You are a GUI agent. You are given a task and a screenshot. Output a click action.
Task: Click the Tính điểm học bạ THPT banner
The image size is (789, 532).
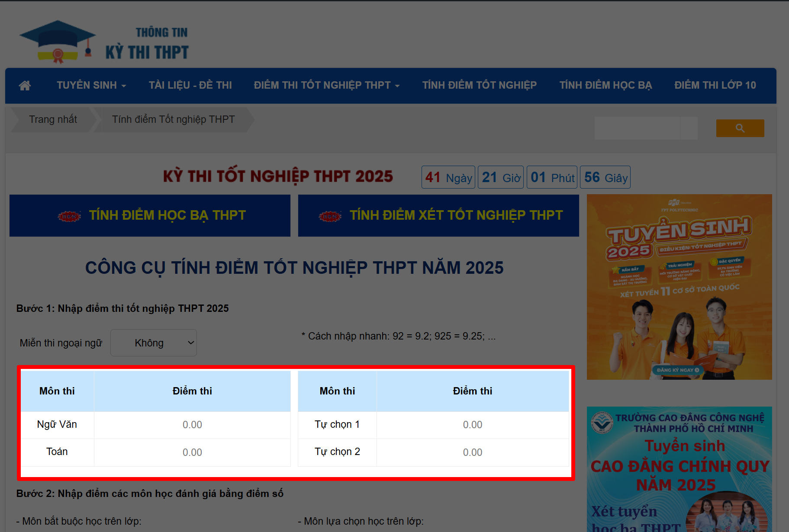150,215
